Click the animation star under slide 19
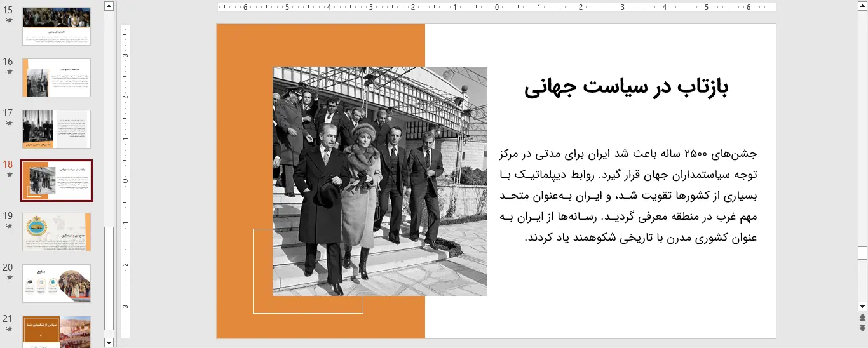The image size is (868, 348). 9,226
